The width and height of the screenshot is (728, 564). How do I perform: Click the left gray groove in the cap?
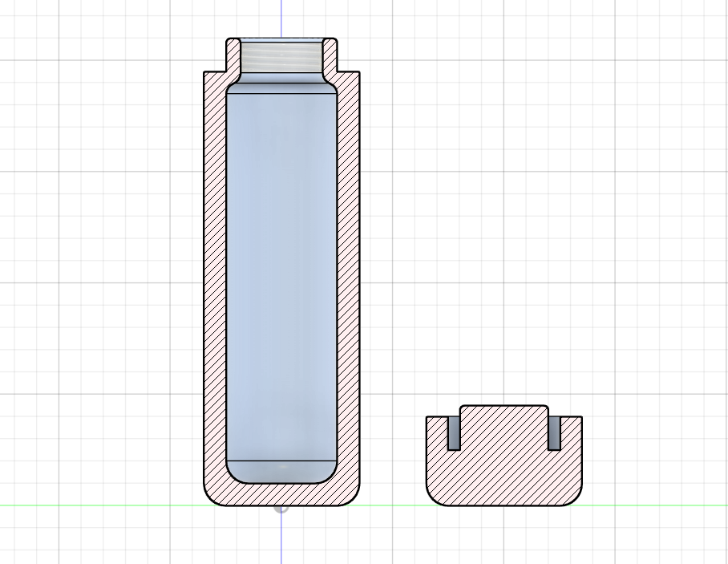(454, 433)
